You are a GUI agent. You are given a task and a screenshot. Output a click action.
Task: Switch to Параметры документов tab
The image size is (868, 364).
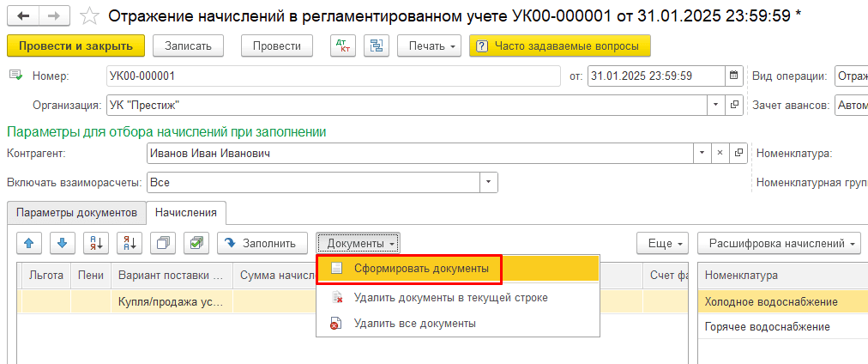coord(76,212)
